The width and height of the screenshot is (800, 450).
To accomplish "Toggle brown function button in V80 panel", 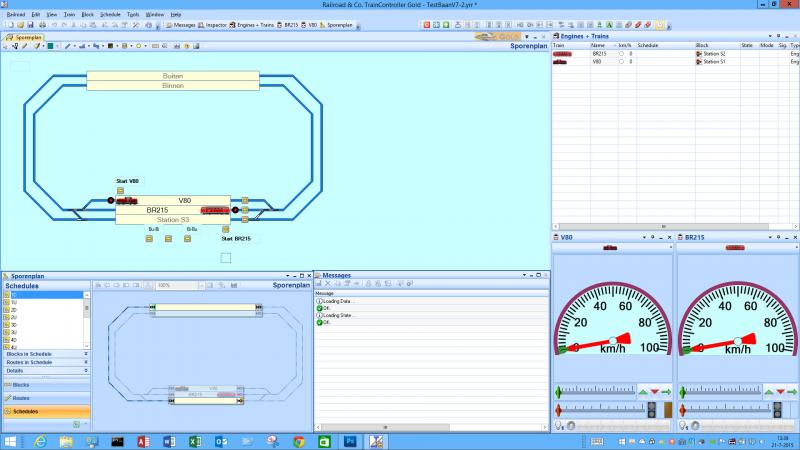I will [x=668, y=409].
